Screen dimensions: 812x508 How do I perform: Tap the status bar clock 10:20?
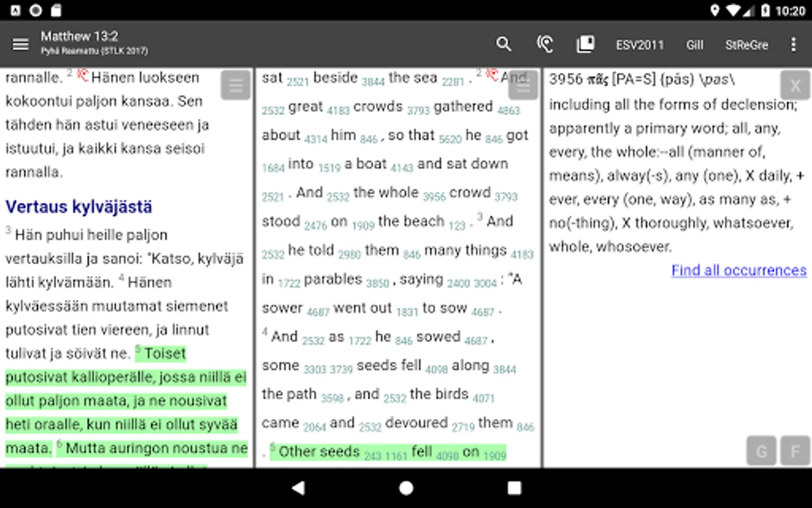pos(790,11)
